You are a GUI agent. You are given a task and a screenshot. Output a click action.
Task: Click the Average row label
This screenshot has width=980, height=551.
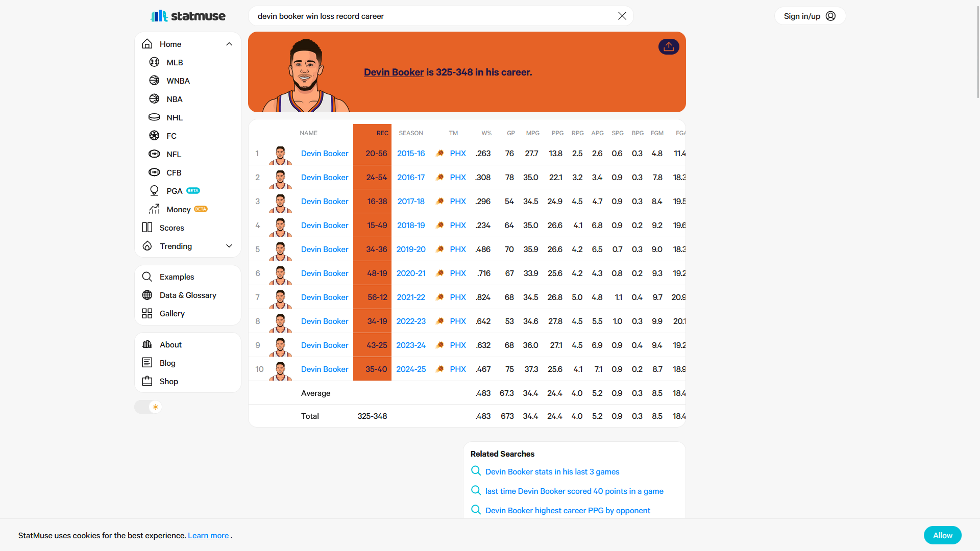point(315,393)
